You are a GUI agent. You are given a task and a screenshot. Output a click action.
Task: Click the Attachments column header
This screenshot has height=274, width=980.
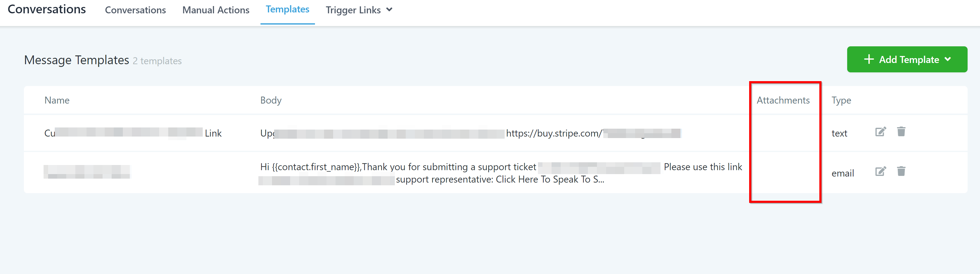pos(783,100)
